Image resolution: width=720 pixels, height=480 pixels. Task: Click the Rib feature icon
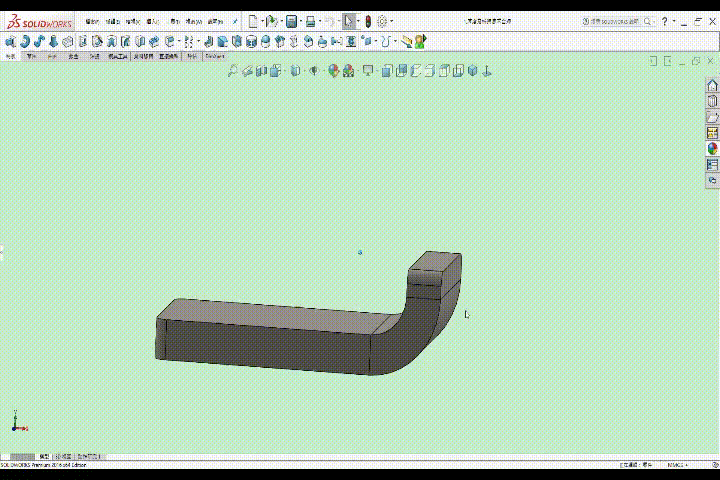pos(208,42)
